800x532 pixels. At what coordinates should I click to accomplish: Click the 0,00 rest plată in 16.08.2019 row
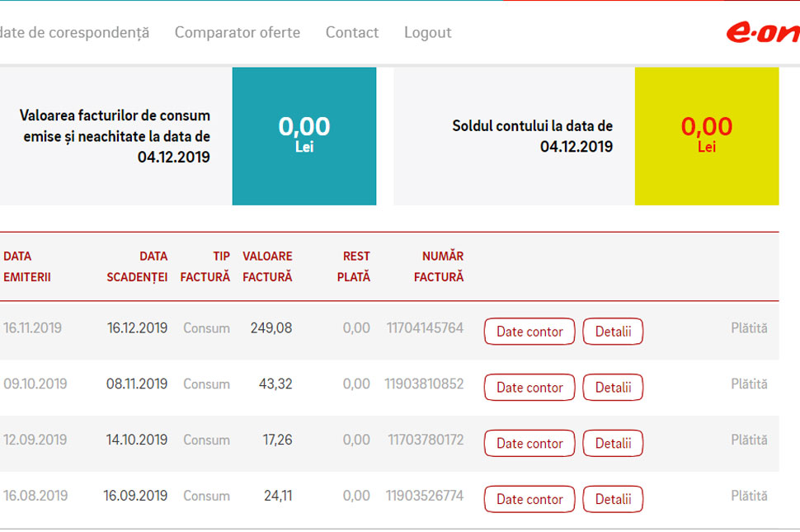356,496
